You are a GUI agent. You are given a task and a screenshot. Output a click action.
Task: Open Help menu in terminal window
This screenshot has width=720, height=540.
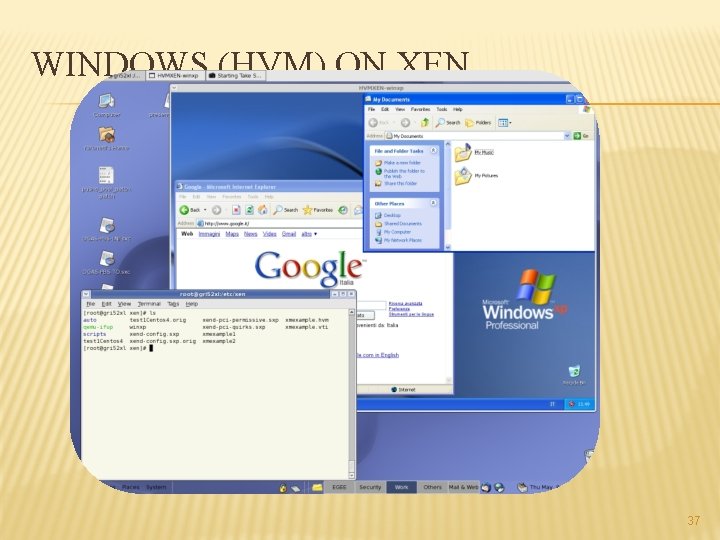[x=191, y=304]
